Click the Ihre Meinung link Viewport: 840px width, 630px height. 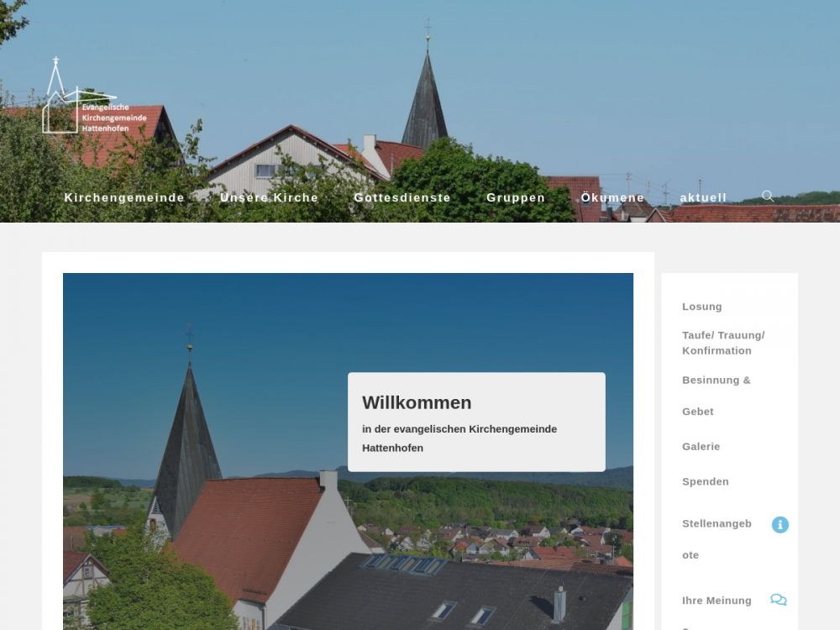717,601
